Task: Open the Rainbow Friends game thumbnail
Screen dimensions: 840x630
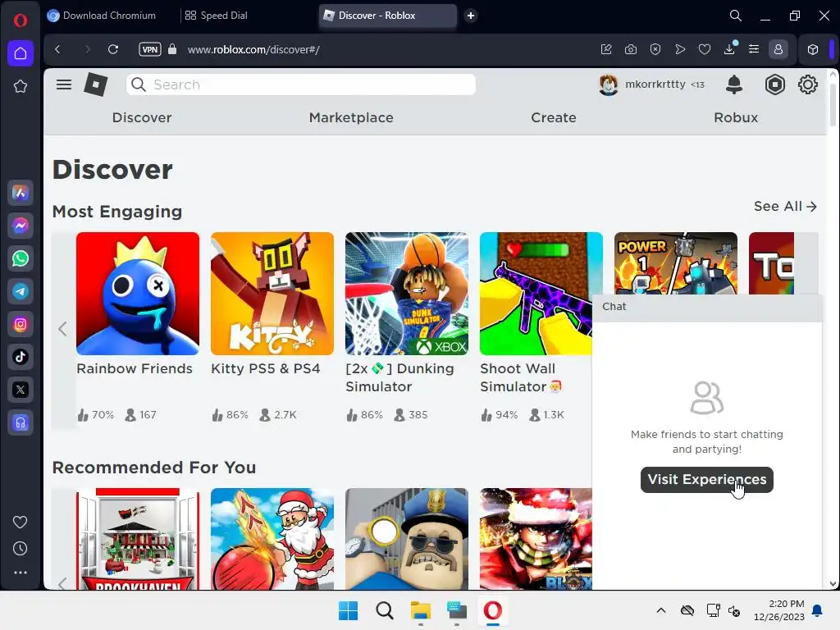Action: (x=138, y=294)
